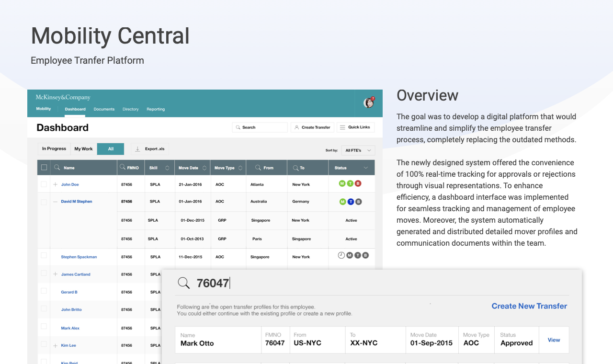Click the Export .xls download icon
Image resolution: width=613 pixels, height=364 pixels.
[x=138, y=149]
